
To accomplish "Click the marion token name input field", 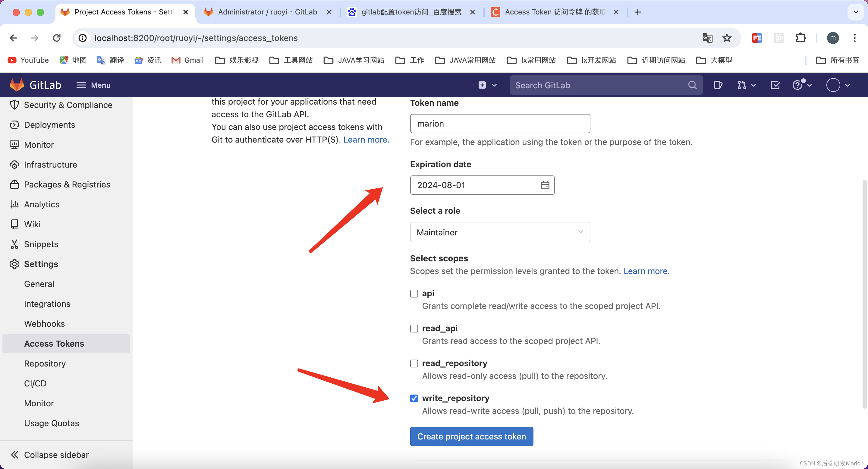I will pos(500,124).
